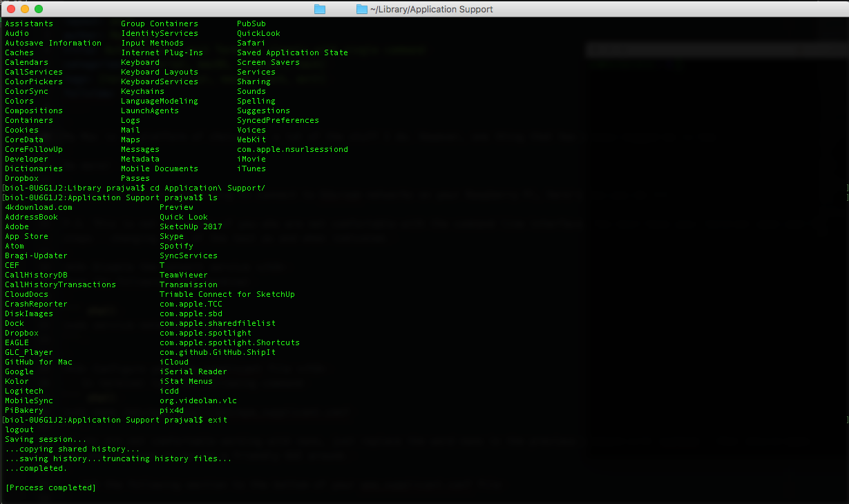849x504 pixels.
Task: Click the GitHub for Mac entry
Action: point(38,362)
